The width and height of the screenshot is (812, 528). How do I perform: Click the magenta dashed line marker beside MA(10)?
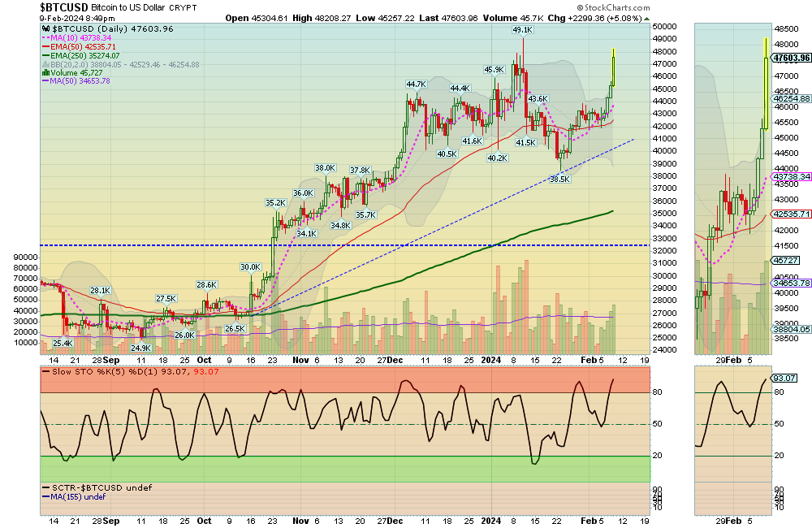45,38
